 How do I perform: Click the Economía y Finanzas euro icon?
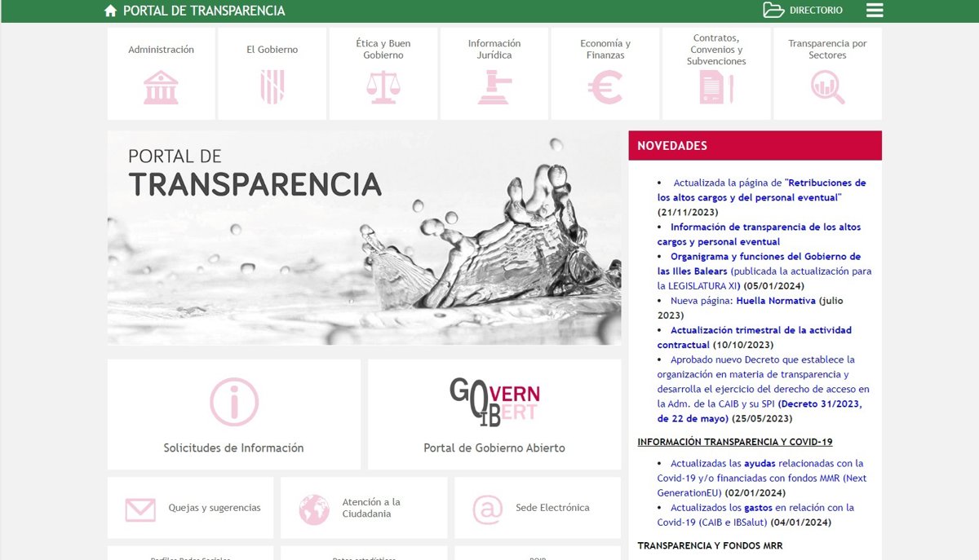[x=605, y=87]
